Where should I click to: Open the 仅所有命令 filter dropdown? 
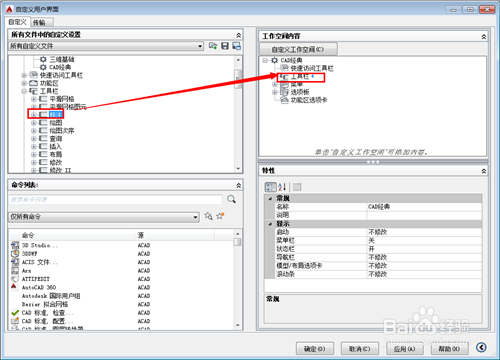point(195,217)
